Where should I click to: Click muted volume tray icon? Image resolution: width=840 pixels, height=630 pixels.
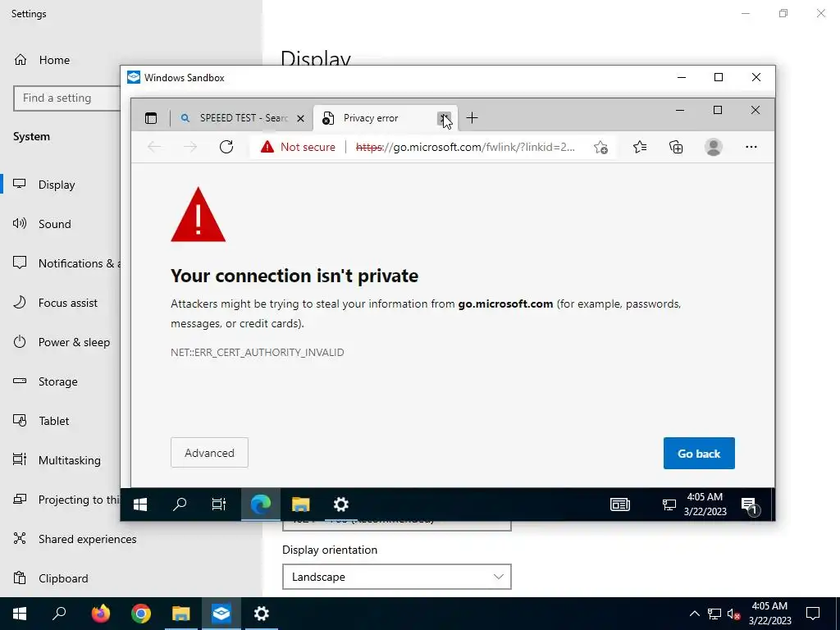(x=734, y=614)
